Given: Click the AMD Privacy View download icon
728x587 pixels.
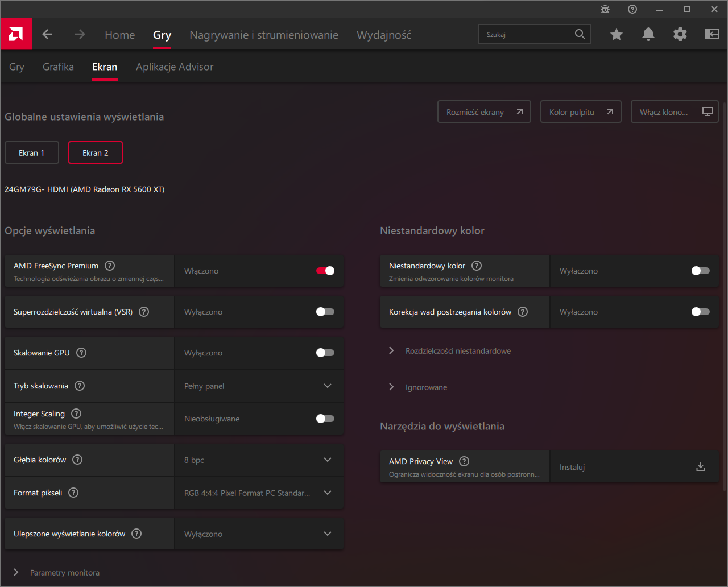Looking at the screenshot, I should (x=701, y=467).
